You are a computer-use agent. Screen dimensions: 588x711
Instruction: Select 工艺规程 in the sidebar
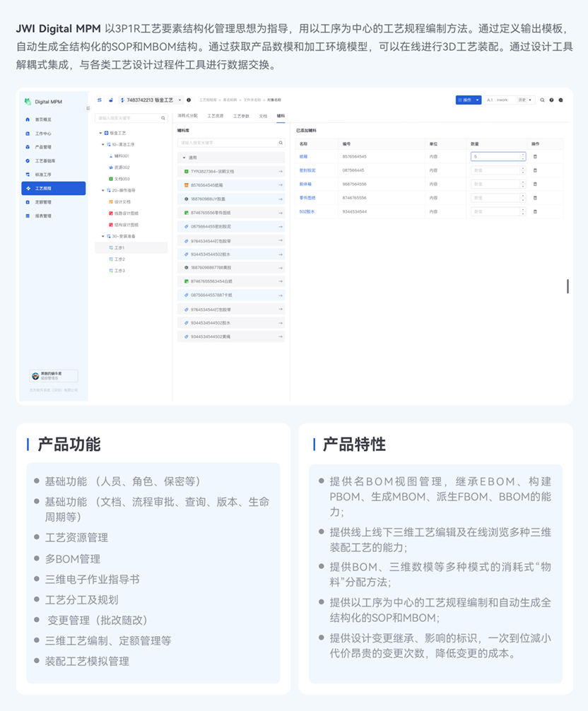(x=54, y=188)
